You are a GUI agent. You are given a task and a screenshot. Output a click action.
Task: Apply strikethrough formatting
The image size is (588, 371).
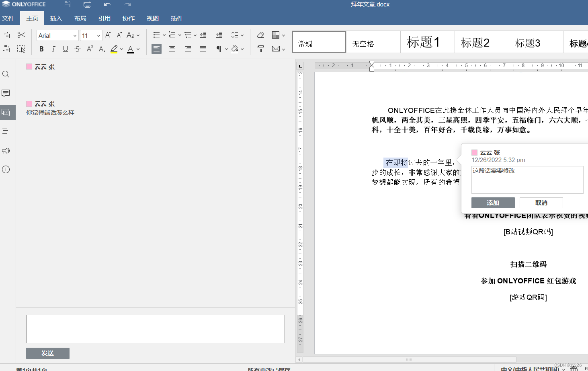click(x=78, y=49)
